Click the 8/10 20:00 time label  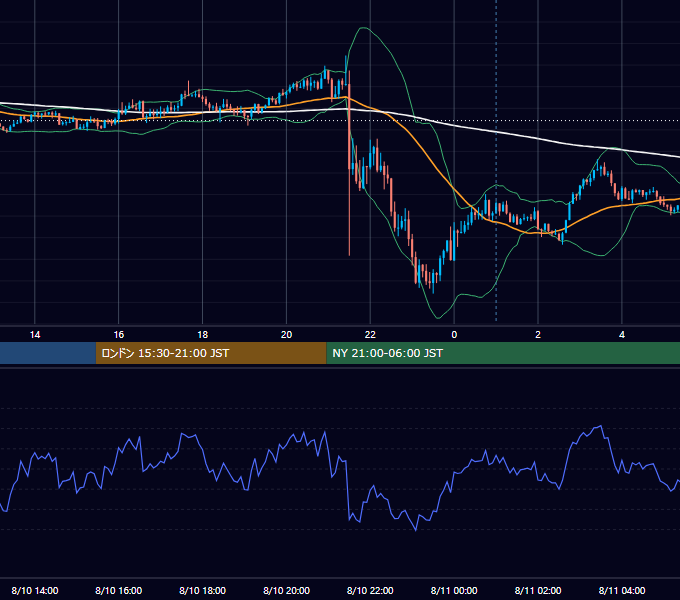tap(286, 590)
